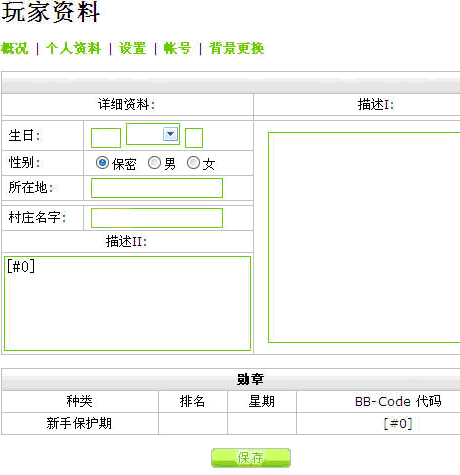Go to the 设置 settings tab
460x475 pixels.
click(133, 49)
